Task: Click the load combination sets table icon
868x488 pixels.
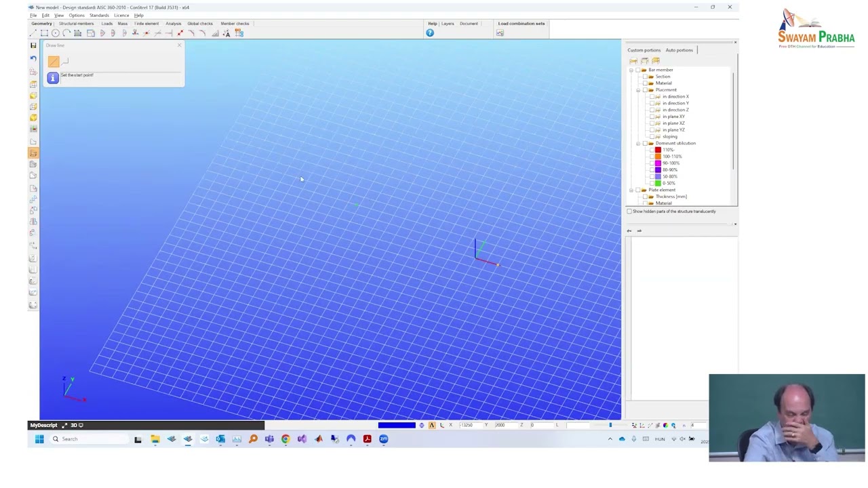Action: (500, 33)
